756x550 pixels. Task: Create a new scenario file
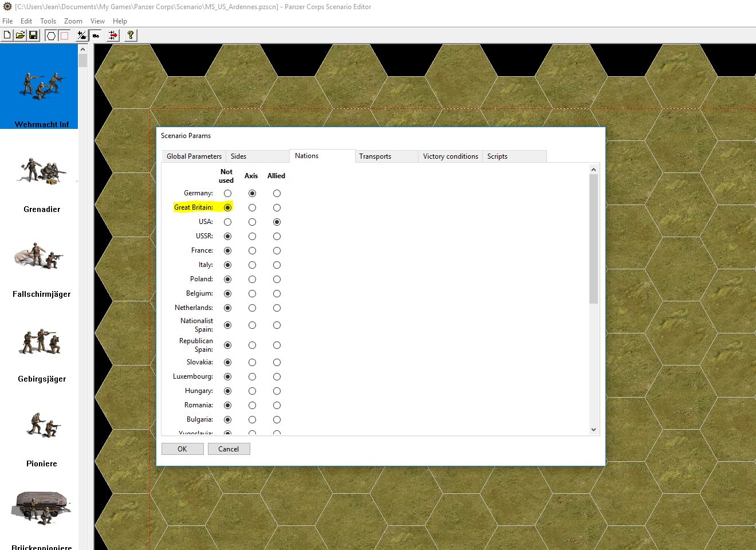7,36
